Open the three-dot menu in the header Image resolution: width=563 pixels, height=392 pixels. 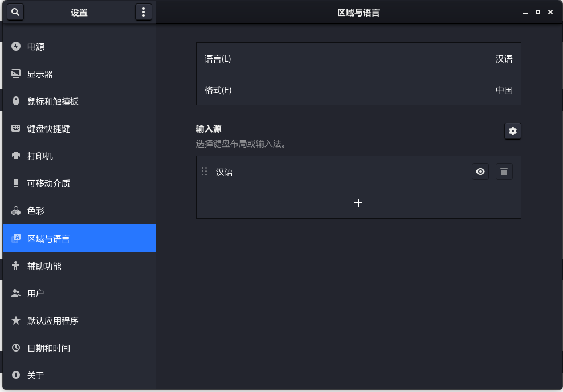click(x=143, y=12)
